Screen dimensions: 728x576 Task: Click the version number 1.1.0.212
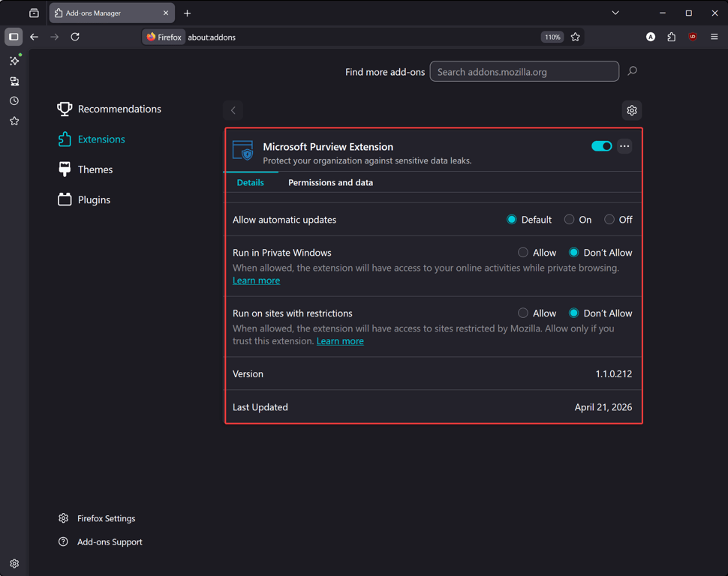pos(613,374)
